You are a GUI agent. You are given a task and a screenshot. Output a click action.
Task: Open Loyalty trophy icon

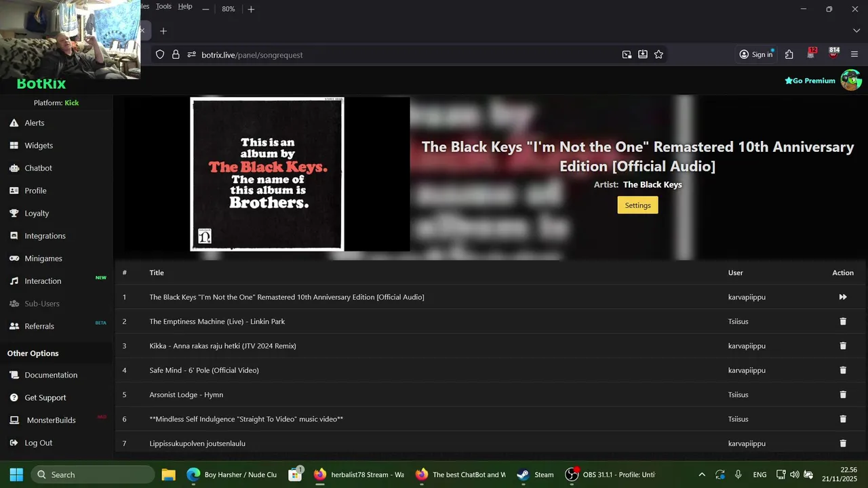click(x=14, y=213)
